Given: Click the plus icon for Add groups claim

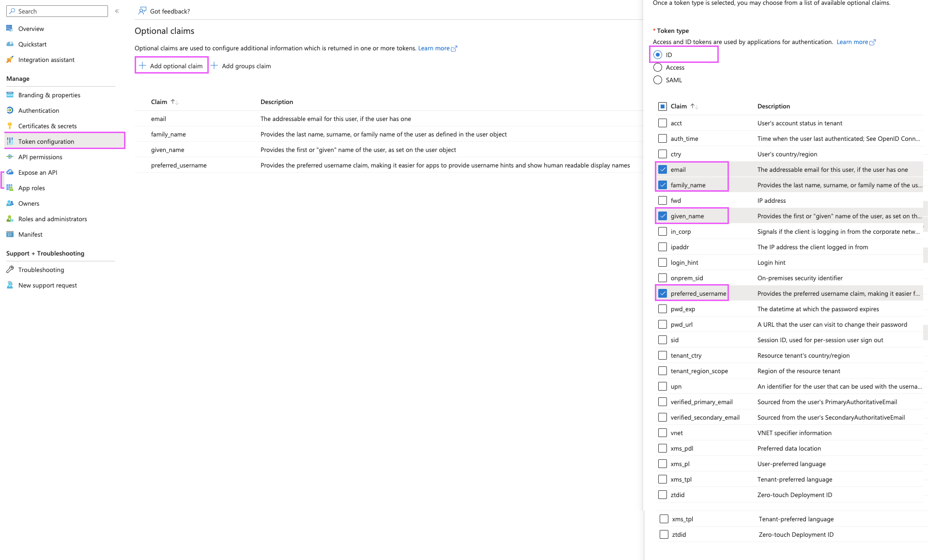Looking at the screenshot, I should pos(214,65).
